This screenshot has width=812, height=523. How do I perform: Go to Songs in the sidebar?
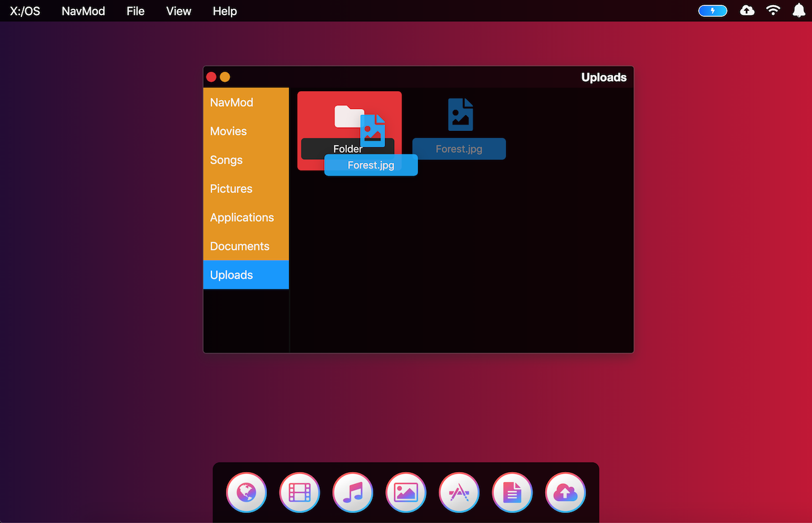(246, 160)
